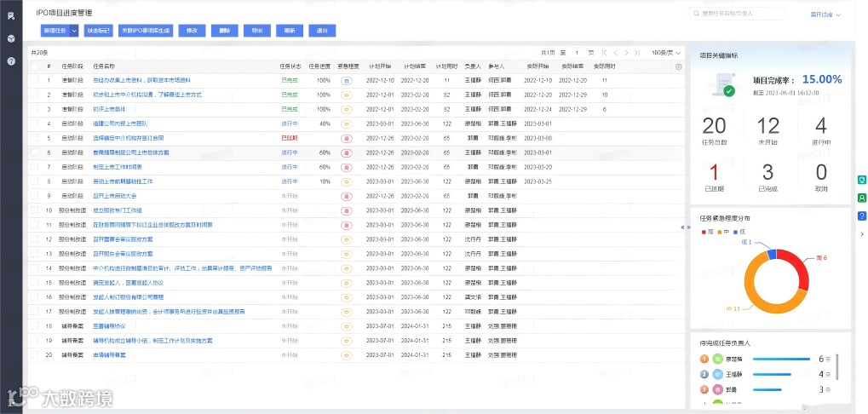Jump to the last page arrow
Image resolution: width=868 pixels, height=414 pixels.
tap(637, 53)
